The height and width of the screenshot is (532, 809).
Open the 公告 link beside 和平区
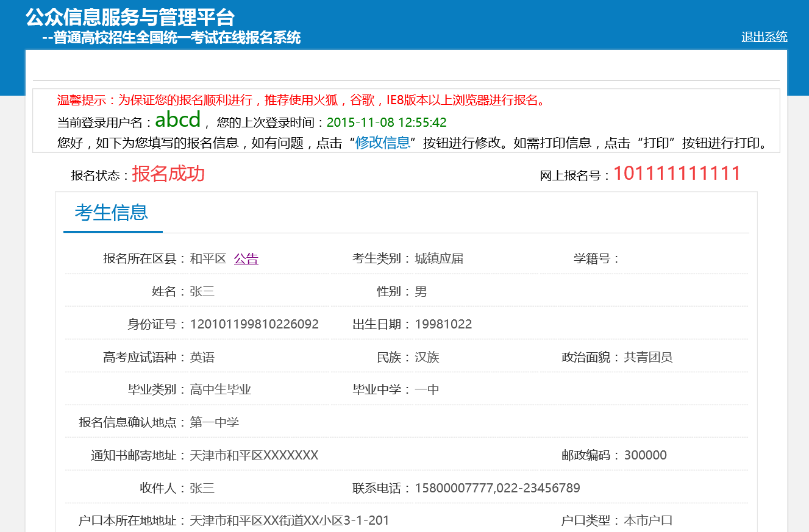(246, 258)
